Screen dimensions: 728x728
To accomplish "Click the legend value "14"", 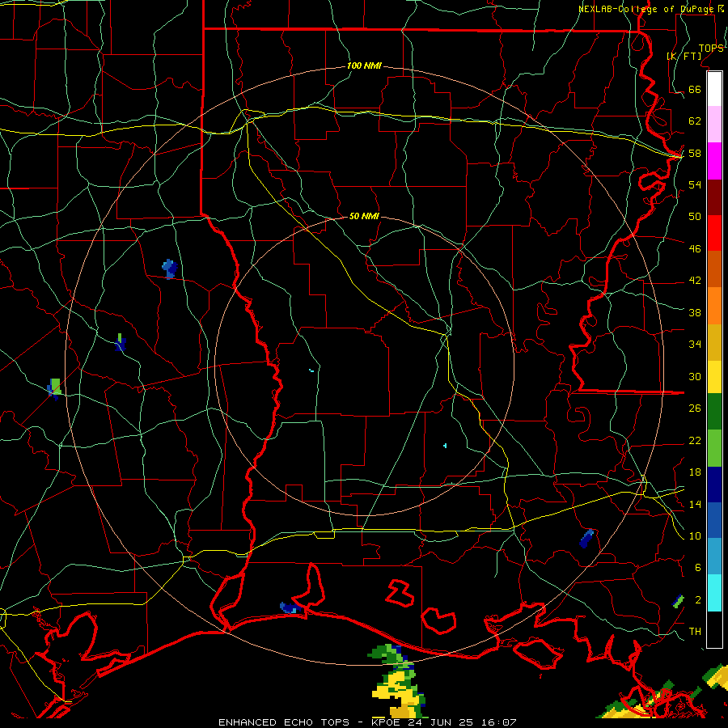I will (x=695, y=504).
